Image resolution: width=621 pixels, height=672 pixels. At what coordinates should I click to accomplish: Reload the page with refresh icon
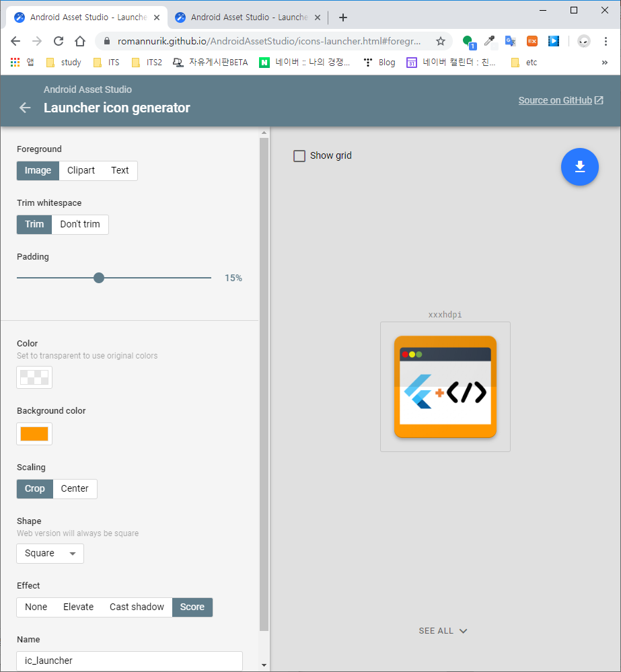click(x=59, y=41)
